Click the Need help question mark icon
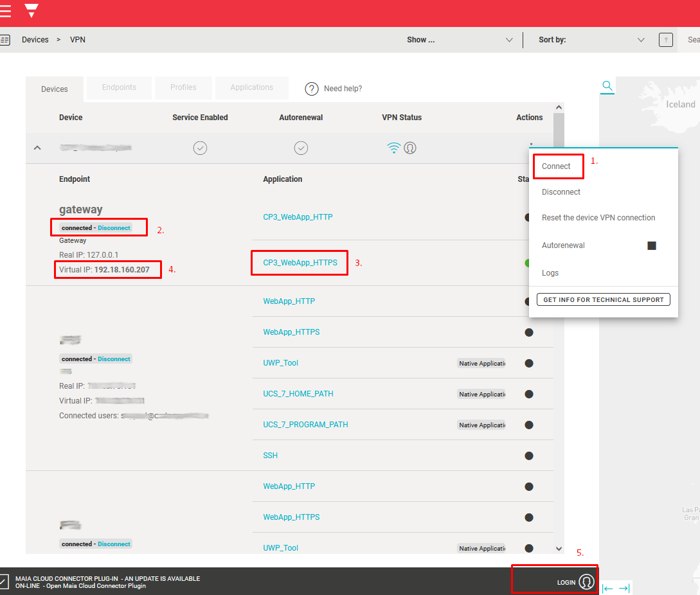The image size is (700, 595). pos(312,89)
